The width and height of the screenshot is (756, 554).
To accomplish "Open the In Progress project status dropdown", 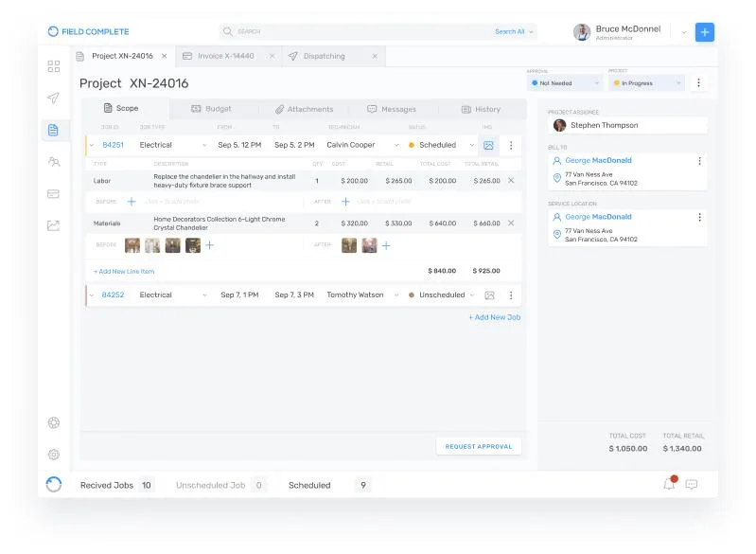I will [646, 83].
